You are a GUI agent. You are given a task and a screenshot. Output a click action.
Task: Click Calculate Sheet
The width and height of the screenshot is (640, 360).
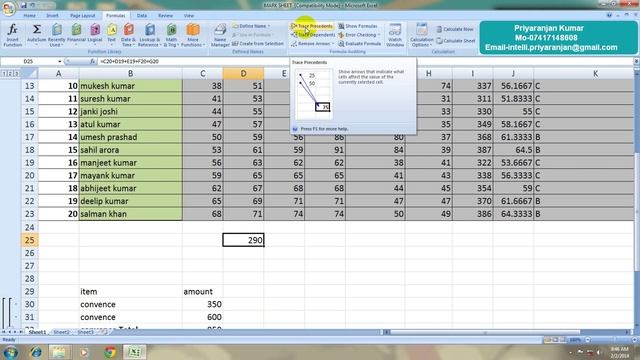coord(456,41)
